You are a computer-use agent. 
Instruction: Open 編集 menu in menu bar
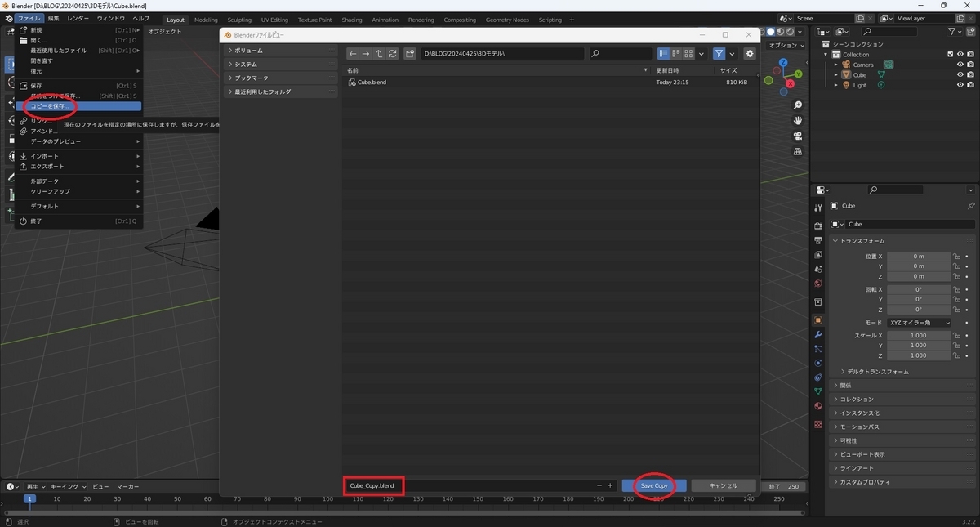pyautogui.click(x=53, y=18)
